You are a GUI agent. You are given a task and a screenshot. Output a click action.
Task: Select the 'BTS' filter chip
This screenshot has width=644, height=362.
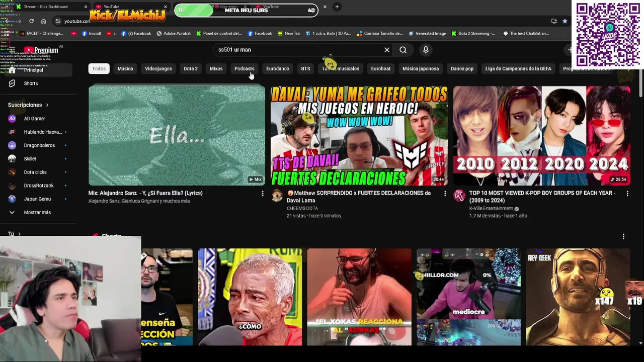pos(305,68)
